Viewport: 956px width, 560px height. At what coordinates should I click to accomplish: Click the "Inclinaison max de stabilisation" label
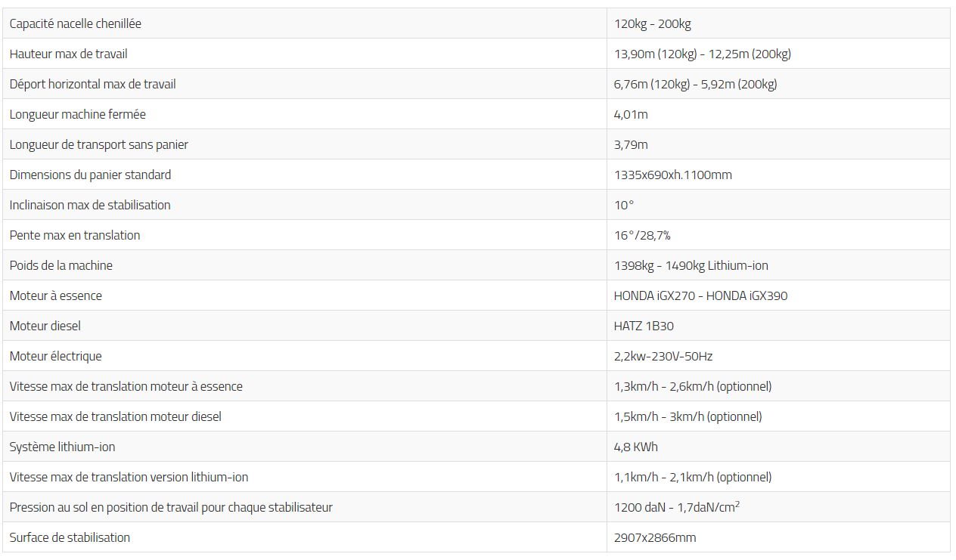click(x=90, y=205)
